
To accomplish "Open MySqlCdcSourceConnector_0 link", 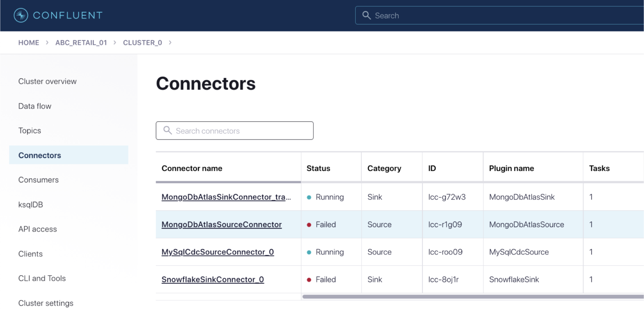I will (218, 252).
